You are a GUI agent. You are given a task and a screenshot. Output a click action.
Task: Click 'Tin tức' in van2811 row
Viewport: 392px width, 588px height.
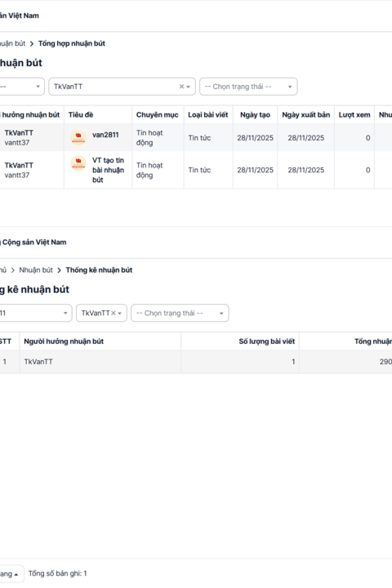pos(199,138)
